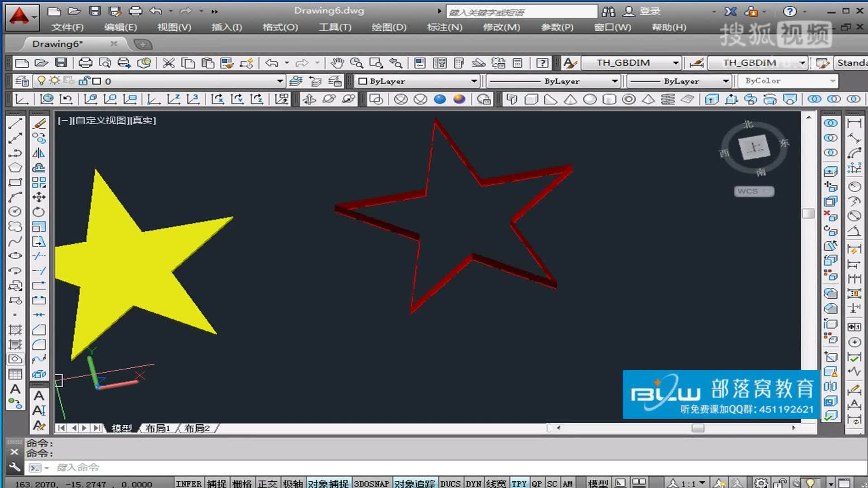Click the WCS button under ViewCube

(x=754, y=192)
